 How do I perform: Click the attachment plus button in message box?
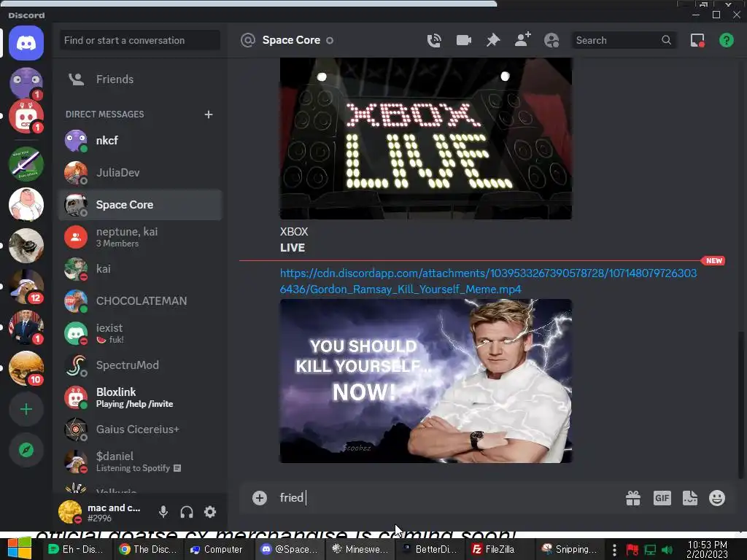(260, 498)
